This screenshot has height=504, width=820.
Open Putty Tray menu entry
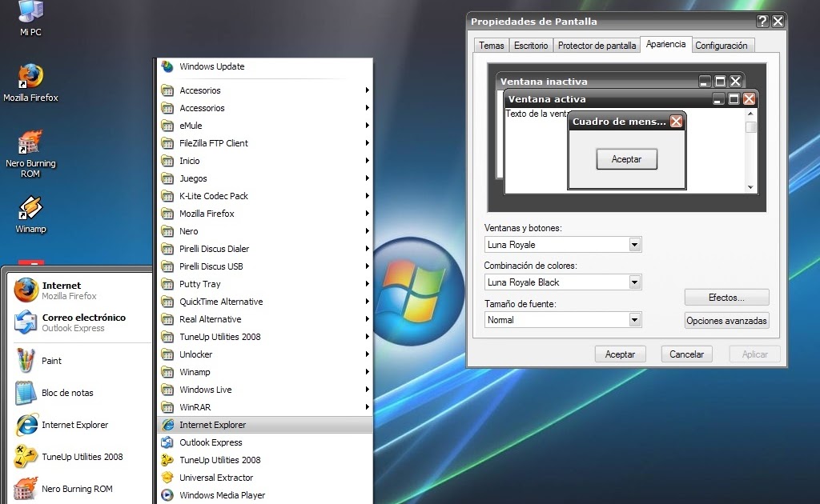click(x=264, y=283)
